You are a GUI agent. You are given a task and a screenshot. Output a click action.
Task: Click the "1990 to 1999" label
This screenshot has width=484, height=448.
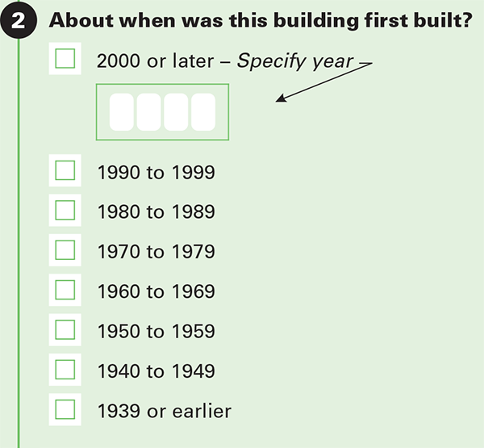coord(156,172)
